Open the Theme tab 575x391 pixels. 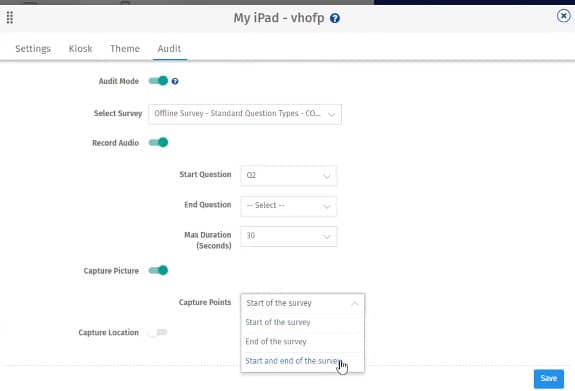pyautogui.click(x=125, y=48)
